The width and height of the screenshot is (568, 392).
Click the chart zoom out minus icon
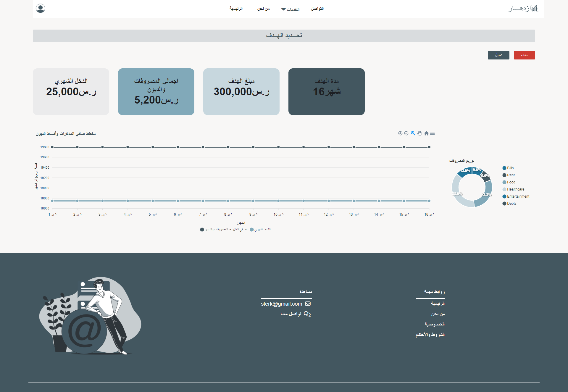click(x=406, y=133)
